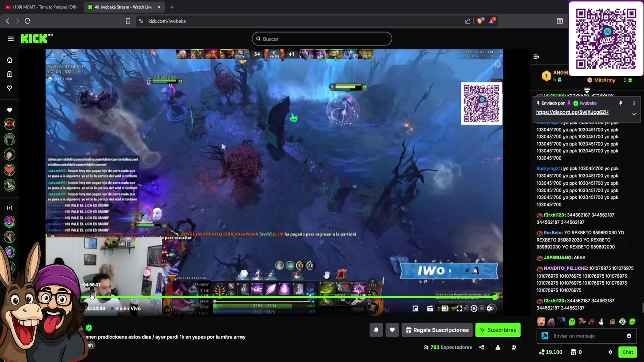Report stream warning icon
The width and height of the screenshot is (644, 362).
click(498, 347)
